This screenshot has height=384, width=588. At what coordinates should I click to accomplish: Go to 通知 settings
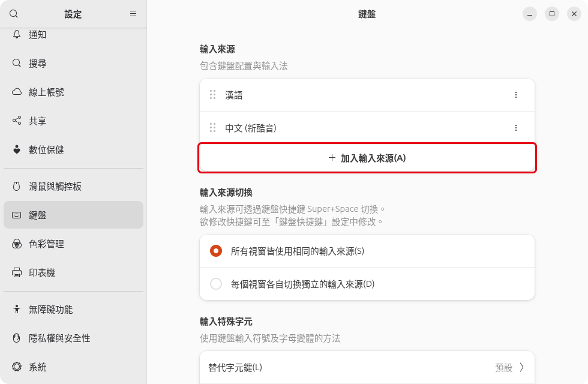point(73,35)
